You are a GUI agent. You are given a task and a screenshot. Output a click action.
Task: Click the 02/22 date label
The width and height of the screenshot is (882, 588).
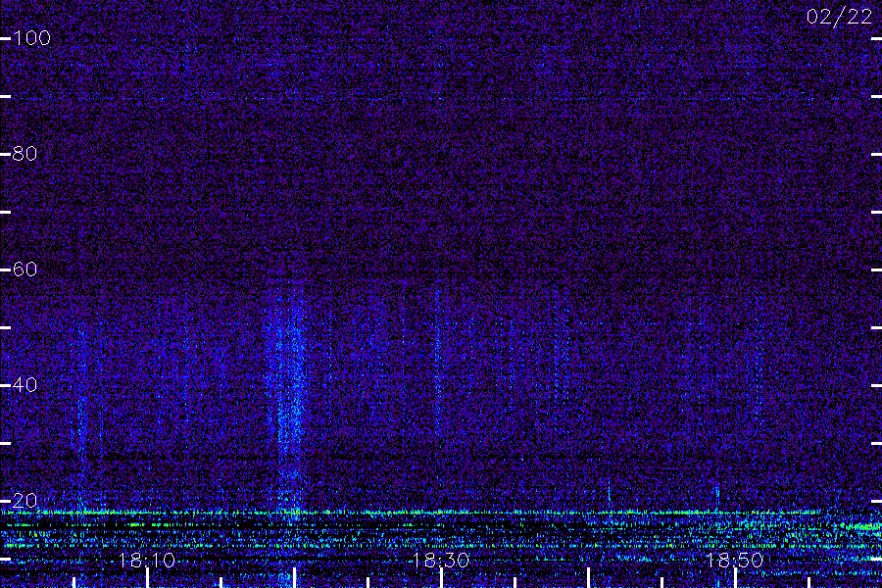coord(839,17)
